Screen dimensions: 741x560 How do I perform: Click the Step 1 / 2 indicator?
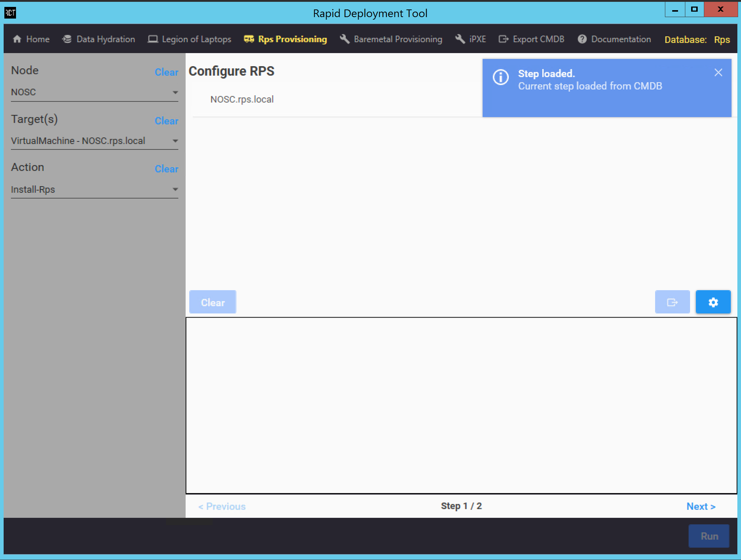tap(461, 506)
